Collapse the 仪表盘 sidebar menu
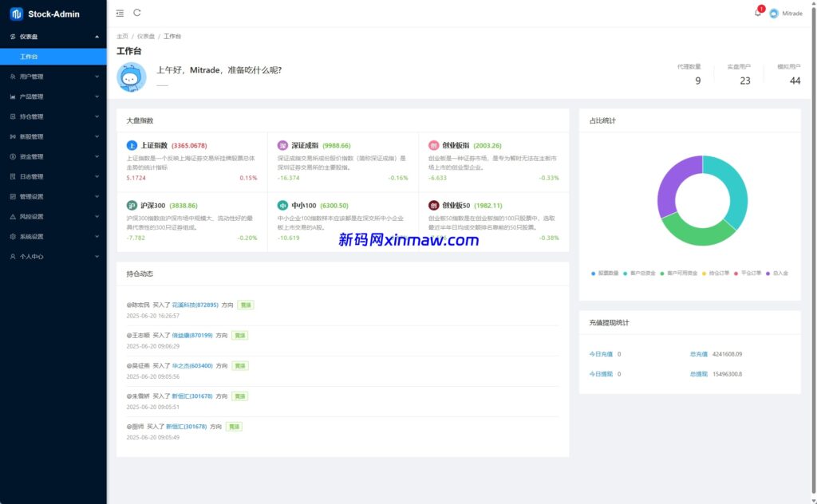The width and height of the screenshot is (817, 504). 53,37
